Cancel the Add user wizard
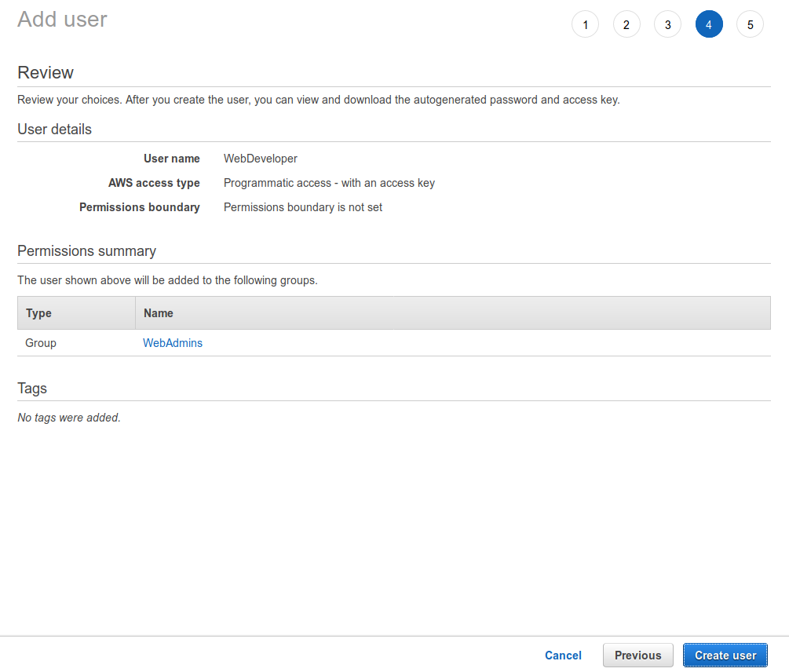Screen dimensions: 789x672 pyautogui.click(x=563, y=656)
